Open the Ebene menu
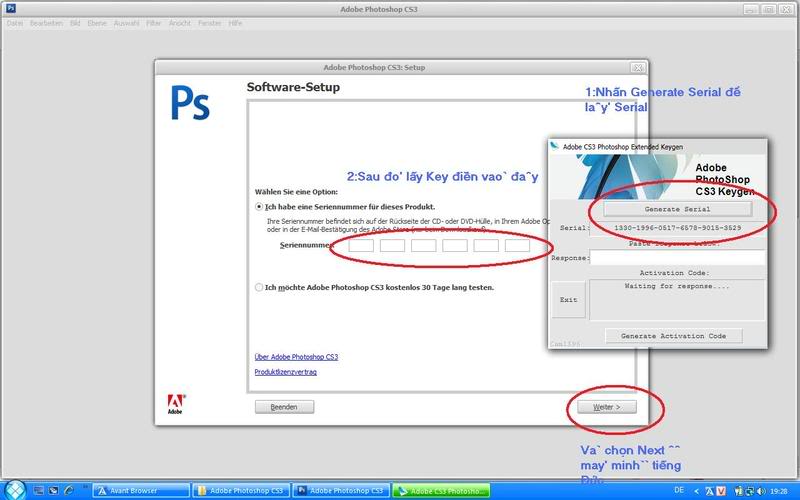The height and width of the screenshot is (500, 800). click(x=97, y=23)
